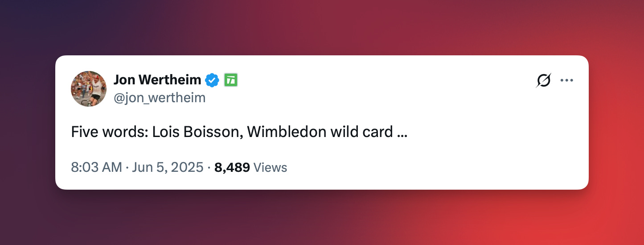Click the 8,489 view count number
This screenshot has width=644, height=245.
click(x=232, y=168)
